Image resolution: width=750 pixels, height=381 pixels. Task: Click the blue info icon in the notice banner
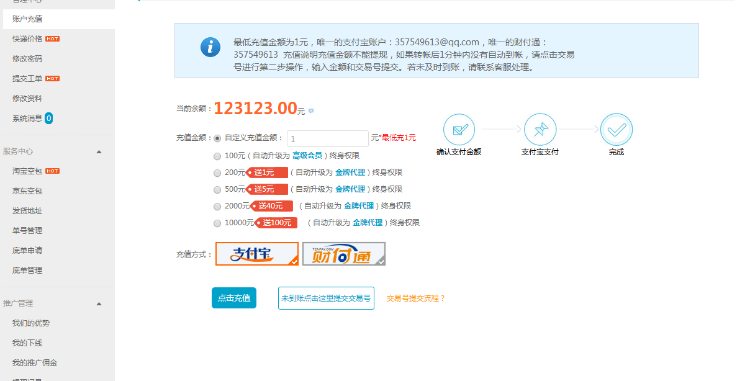click(210, 47)
